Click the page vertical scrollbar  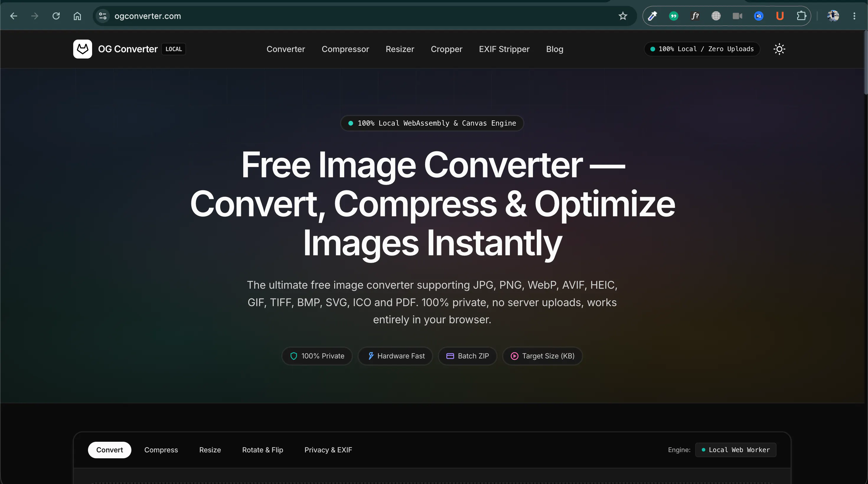click(865, 62)
